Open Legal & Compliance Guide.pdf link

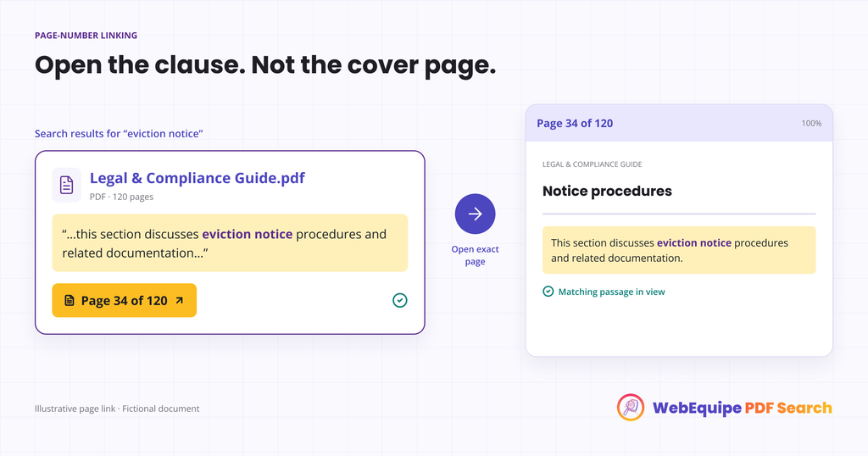click(x=197, y=178)
